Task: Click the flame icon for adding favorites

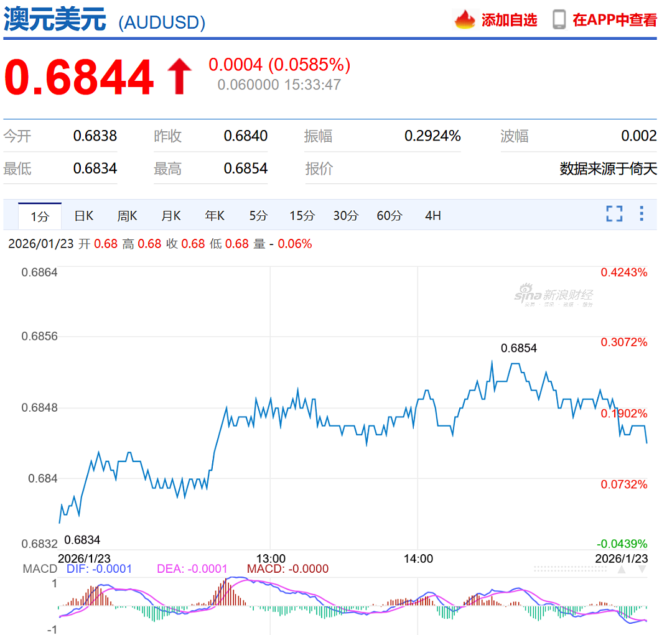Action: click(465, 20)
